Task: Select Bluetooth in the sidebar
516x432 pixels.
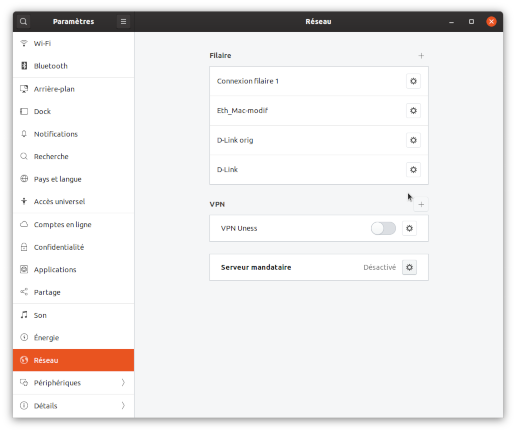Action: click(73, 66)
